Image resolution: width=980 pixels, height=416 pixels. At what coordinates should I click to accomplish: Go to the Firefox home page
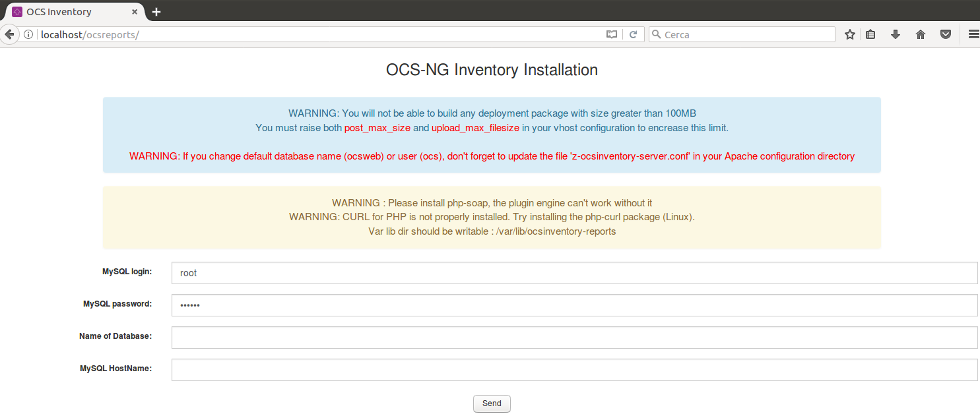[x=921, y=35]
